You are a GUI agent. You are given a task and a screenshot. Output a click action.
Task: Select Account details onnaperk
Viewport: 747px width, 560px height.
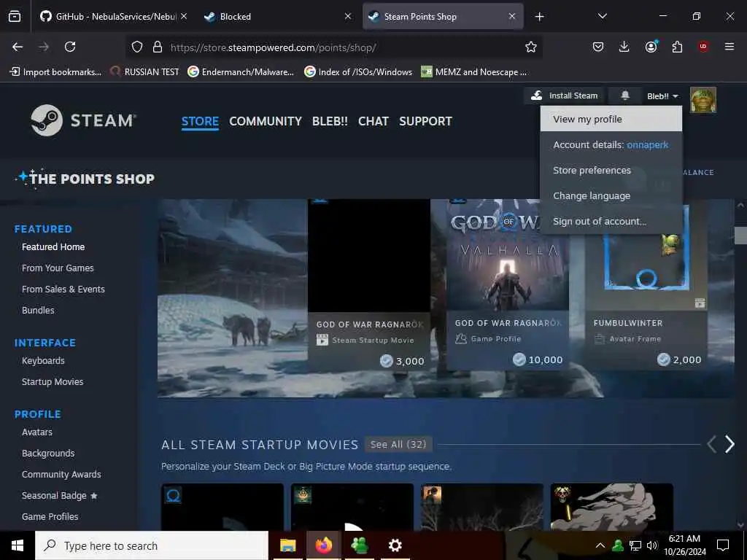(x=611, y=145)
